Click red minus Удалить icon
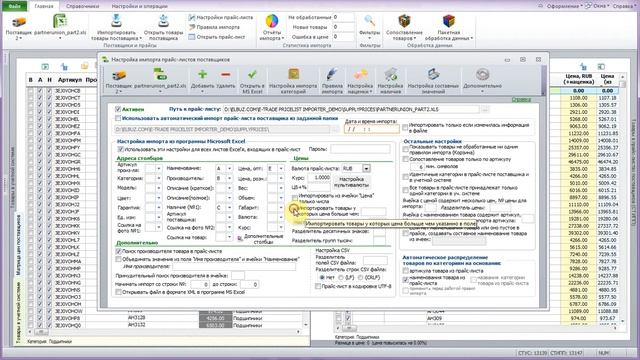This screenshot has width=640, height=360. click(x=226, y=75)
